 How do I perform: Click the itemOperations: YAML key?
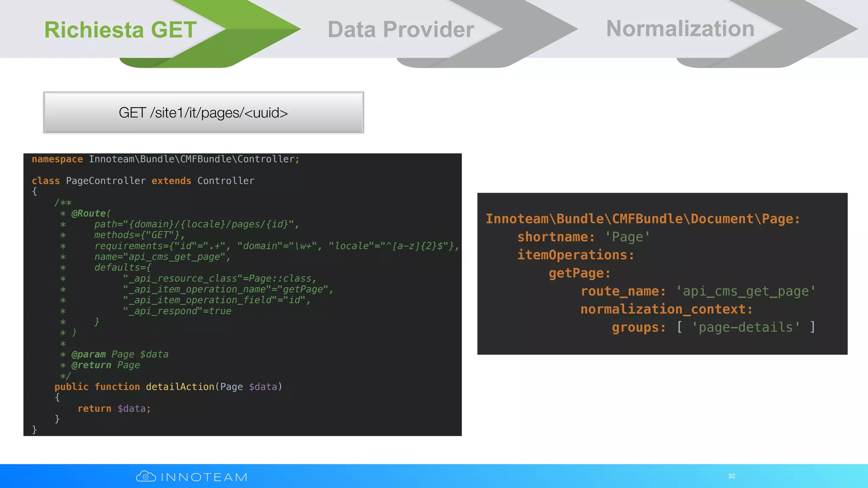(x=576, y=255)
